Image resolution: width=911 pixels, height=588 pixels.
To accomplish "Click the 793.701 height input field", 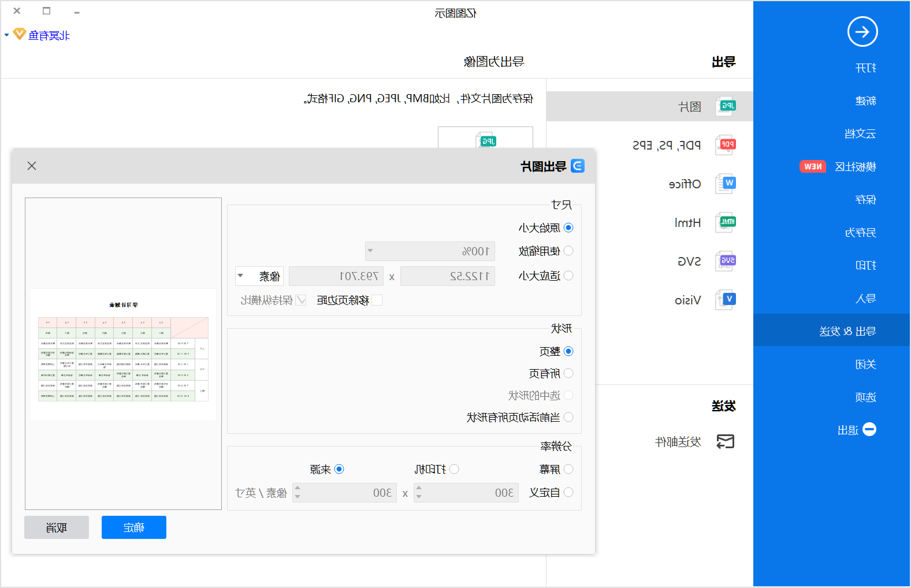I will (336, 276).
